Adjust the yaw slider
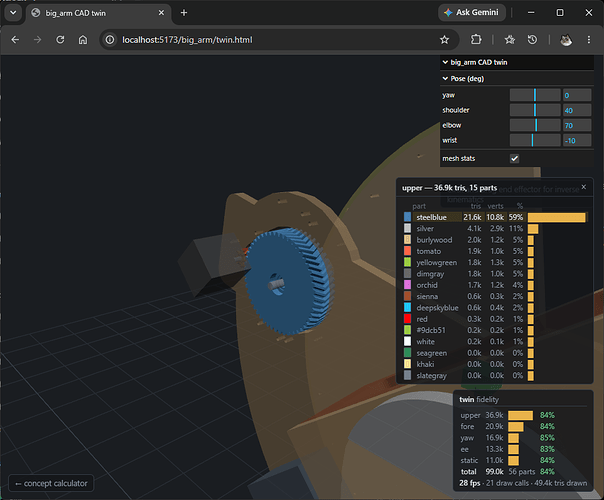The height and width of the screenshot is (500, 604). (535, 95)
